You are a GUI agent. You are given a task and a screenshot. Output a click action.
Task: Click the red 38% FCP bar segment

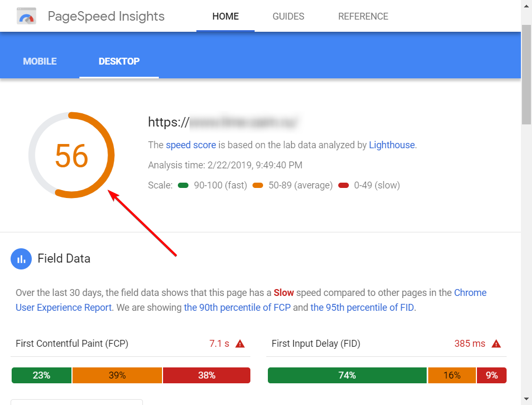click(206, 375)
